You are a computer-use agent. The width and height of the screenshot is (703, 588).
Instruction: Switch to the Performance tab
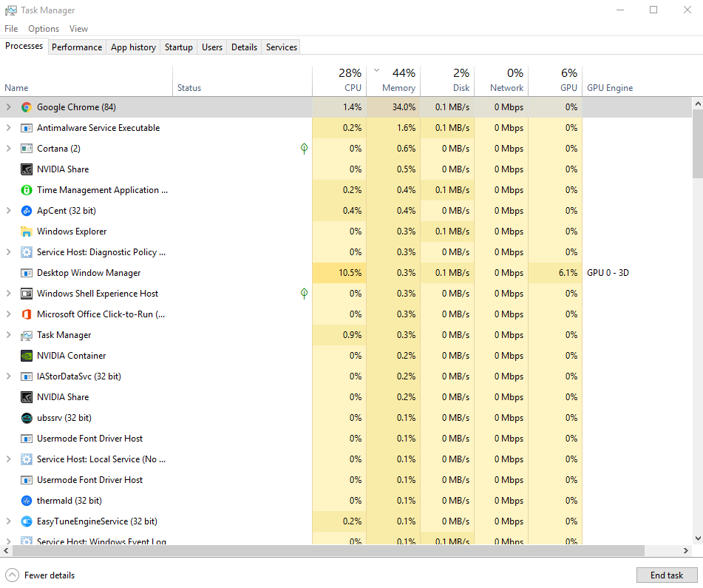pos(77,47)
